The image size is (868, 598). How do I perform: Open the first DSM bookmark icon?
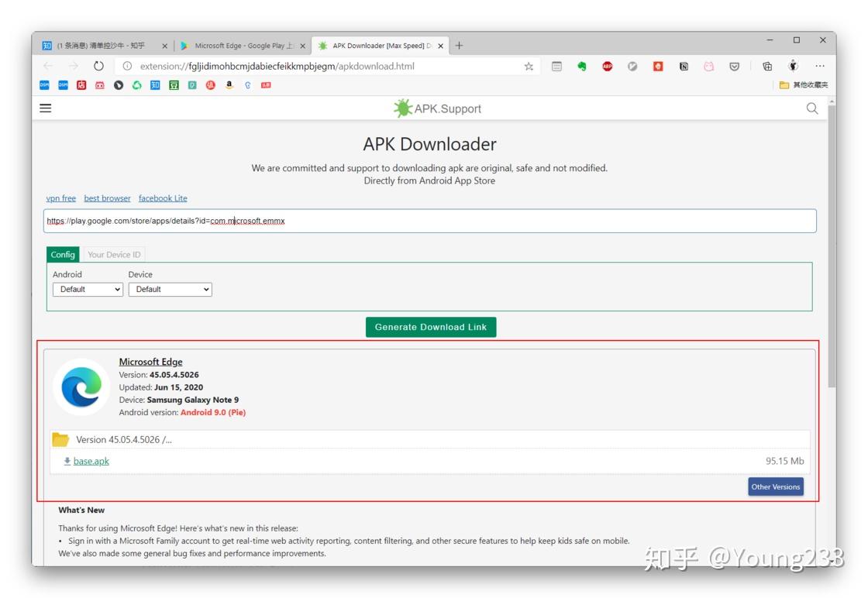click(44, 84)
